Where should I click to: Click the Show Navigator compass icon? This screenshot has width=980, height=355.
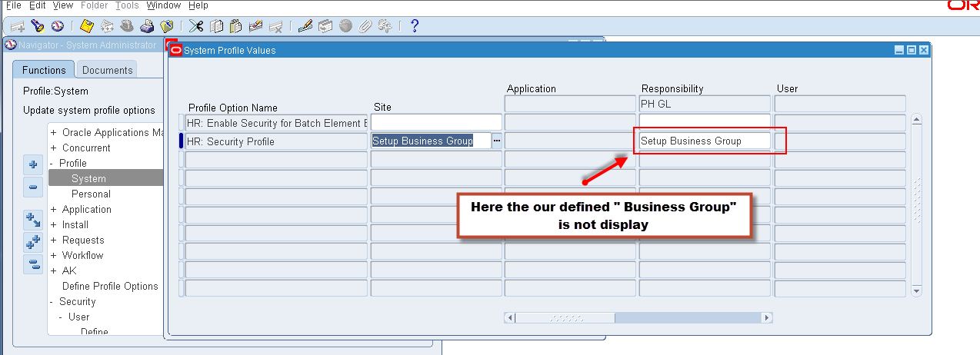click(57, 26)
